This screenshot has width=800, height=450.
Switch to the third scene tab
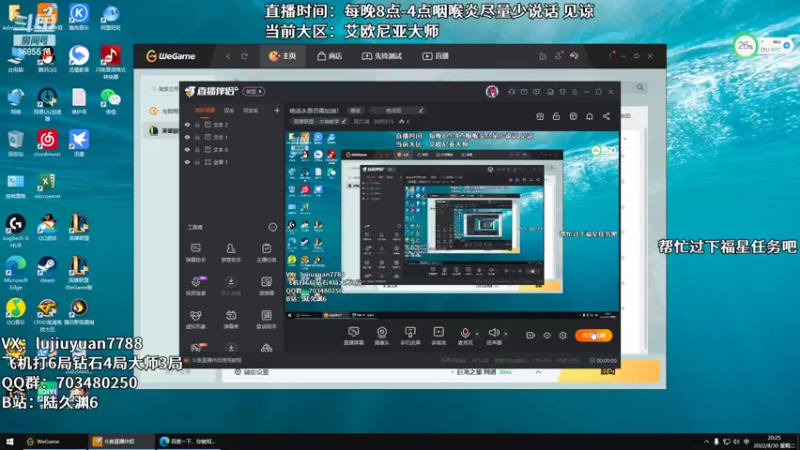coord(251,110)
